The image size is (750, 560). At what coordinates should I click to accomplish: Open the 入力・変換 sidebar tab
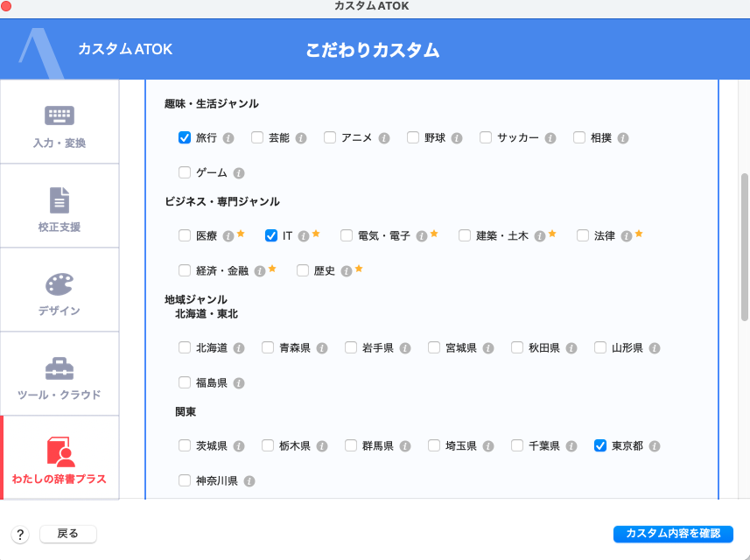60,122
